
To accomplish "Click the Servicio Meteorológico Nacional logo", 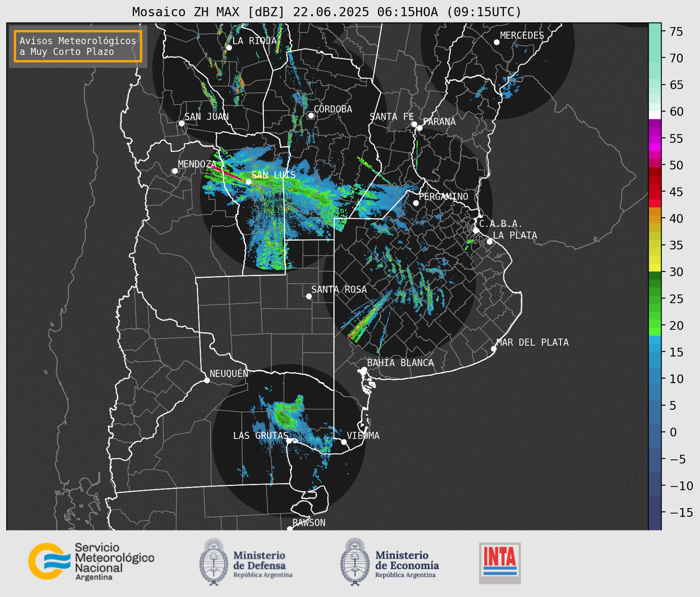I will 91,561.
